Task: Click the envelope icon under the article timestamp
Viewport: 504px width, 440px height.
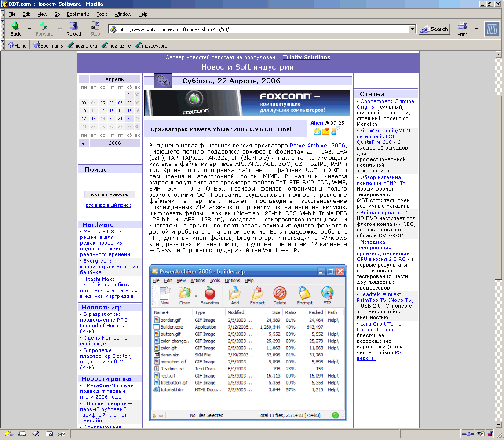Action: click(x=317, y=131)
